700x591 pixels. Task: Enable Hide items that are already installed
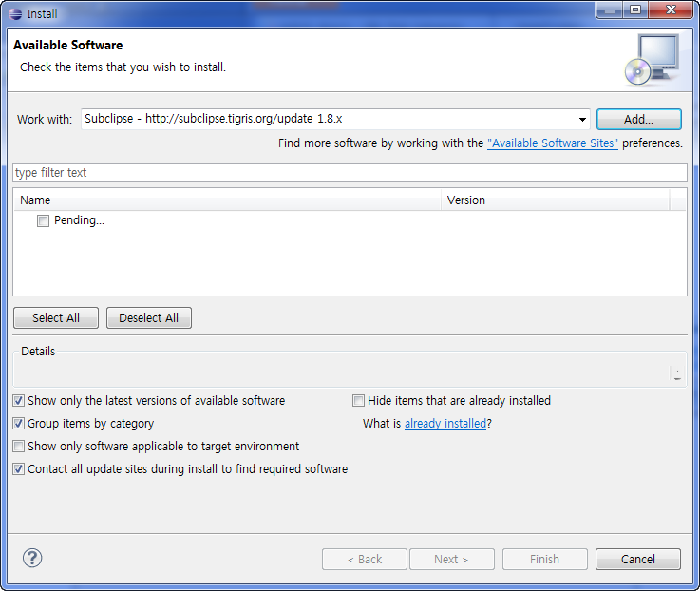pyautogui.click(x=359, y=401)
